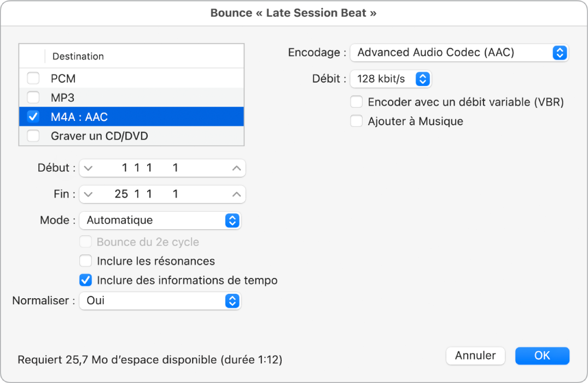This screenshot has width=588, height=383.
Task: Enable the MP3 destination checkbox
Action: click(33, 97)
